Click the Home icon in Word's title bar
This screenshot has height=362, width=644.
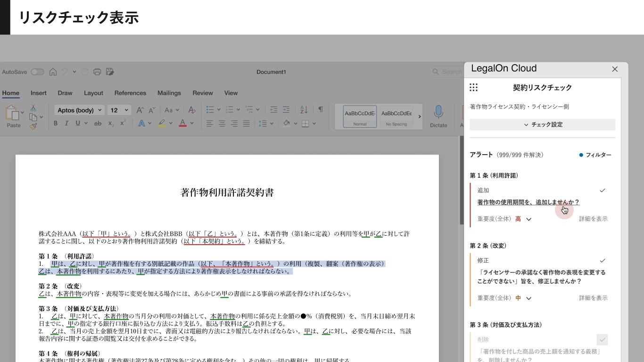[x=53, y=72]
